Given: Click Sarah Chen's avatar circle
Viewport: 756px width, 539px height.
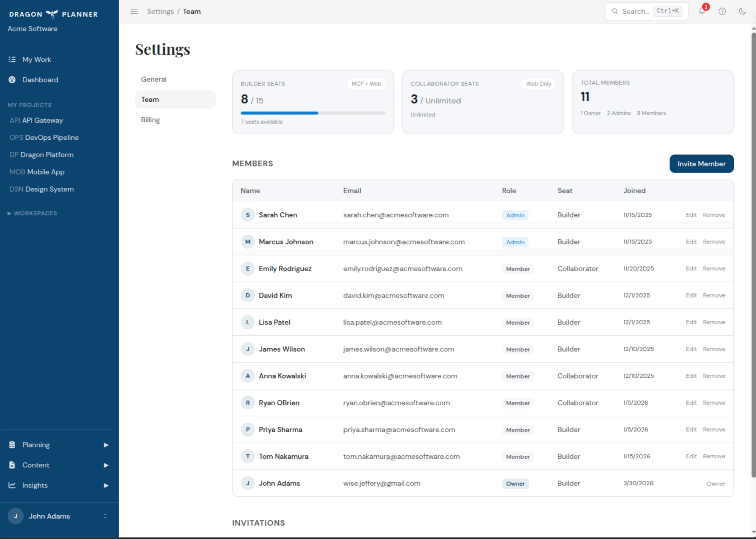Looking at the screenshot, I should [x=248, y=215].
